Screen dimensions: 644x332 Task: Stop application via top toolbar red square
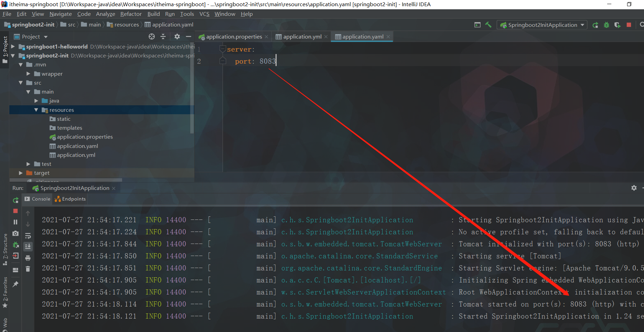pos(629,25)
